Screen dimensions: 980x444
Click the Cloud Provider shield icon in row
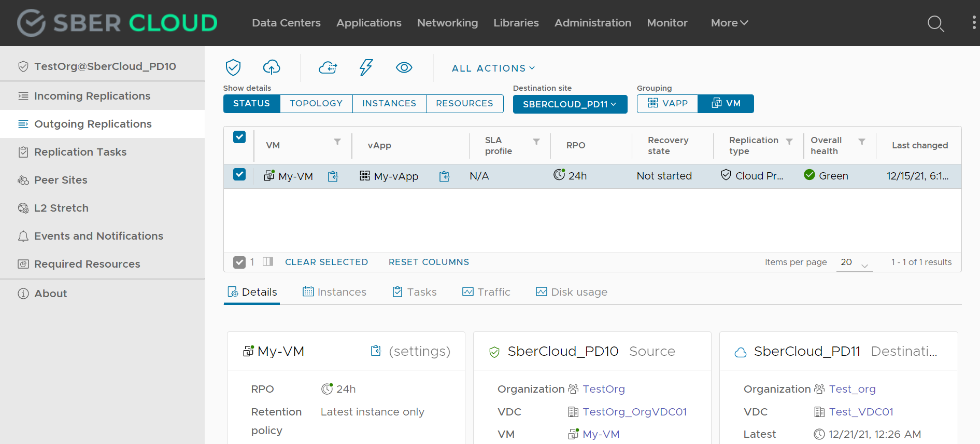726,175
